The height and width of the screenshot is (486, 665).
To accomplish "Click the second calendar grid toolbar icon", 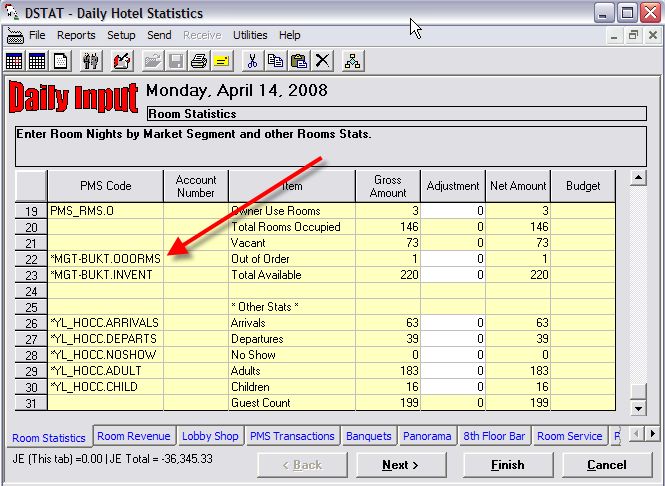I will 37,61.
